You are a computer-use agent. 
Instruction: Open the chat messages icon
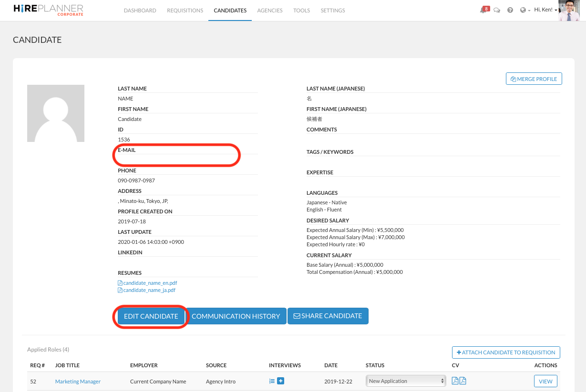[497, 10]
